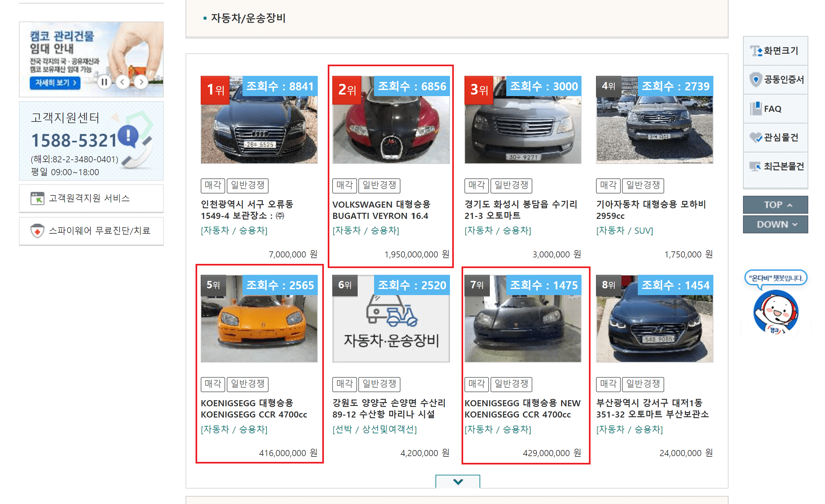Image resolution: width=825 pixels, height=504 pixels.
Task: Open 공동인증서 menu item
Action: pos(775,80)
